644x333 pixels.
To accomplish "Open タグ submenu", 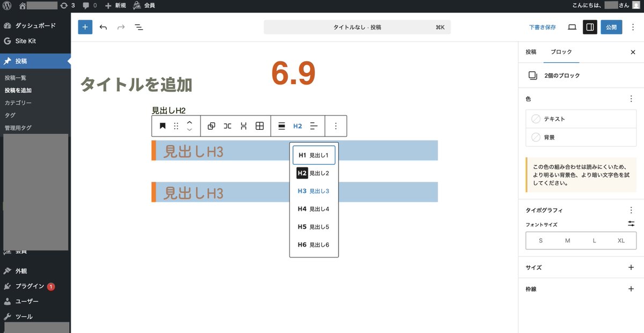I will [x=10, y=115].
